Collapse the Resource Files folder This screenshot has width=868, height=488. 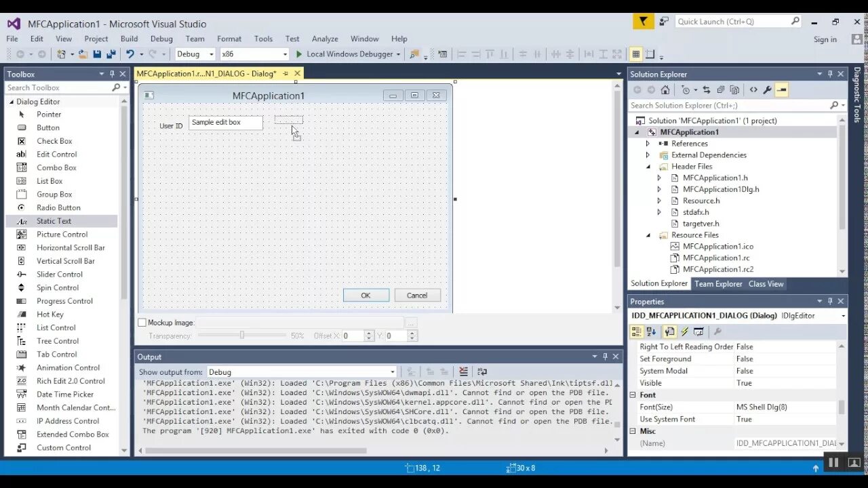tap(648, 235)
